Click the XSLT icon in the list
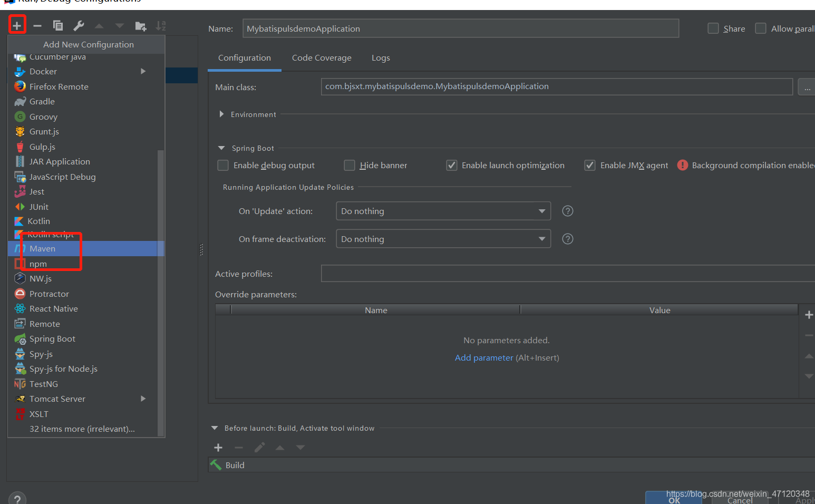815x504 pixels. pos(20,414)
